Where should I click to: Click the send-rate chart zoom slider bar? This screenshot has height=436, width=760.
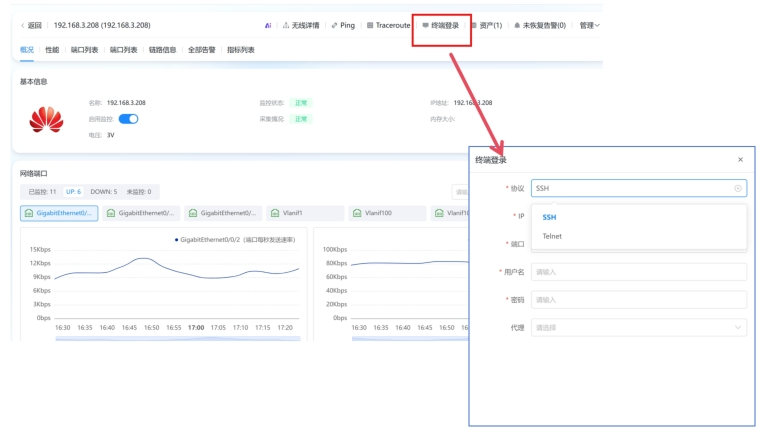178,339
